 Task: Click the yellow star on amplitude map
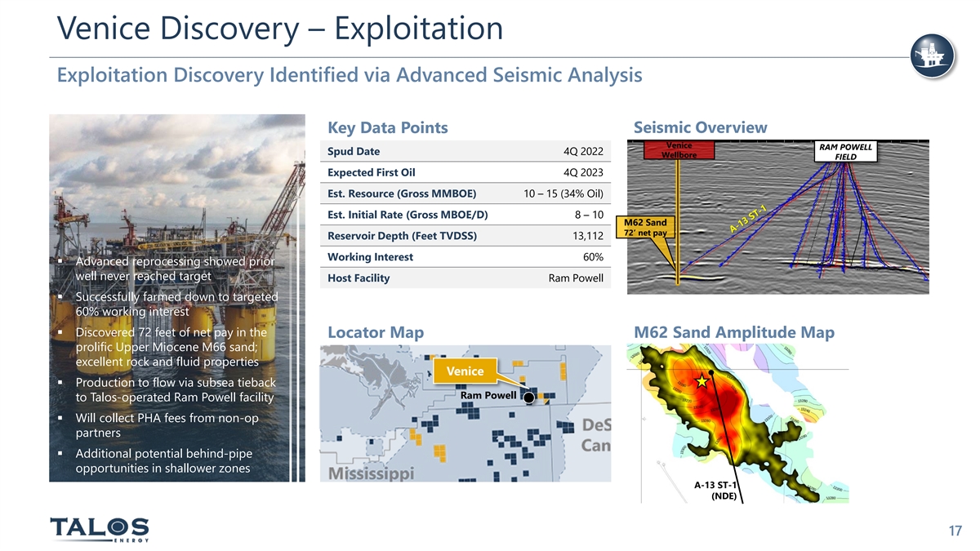point(701,381)
